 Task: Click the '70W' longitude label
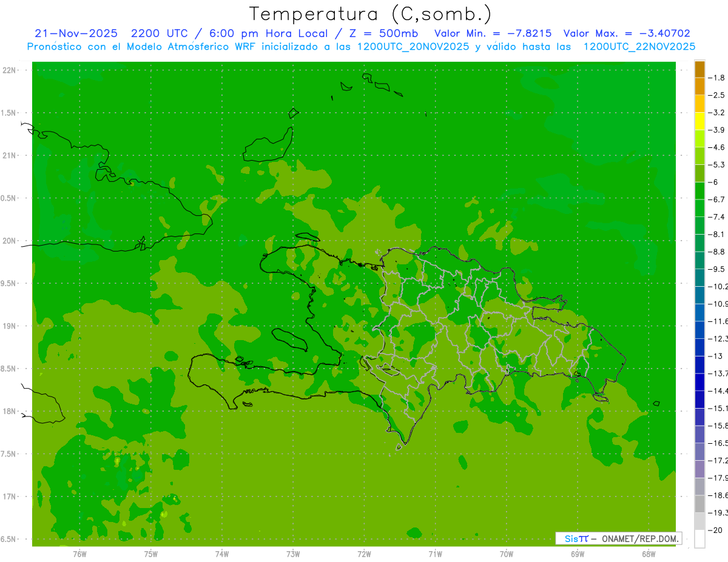[507, 554]
